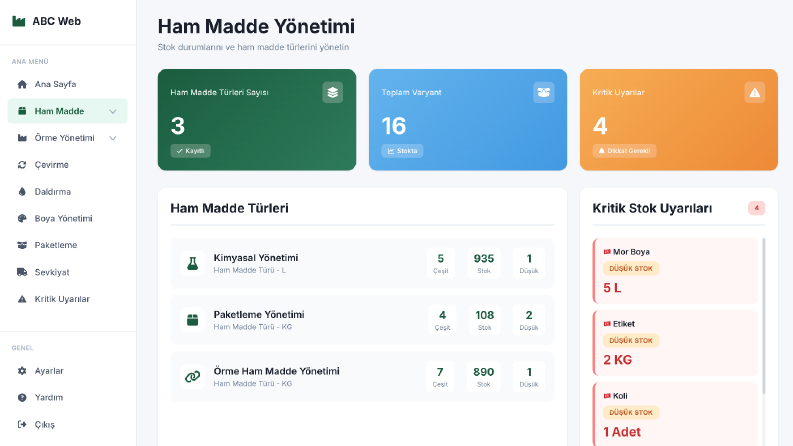The image size is (793, 446).
Task: Click the Yardım question mark icon
Action: (x=22, y=397)
